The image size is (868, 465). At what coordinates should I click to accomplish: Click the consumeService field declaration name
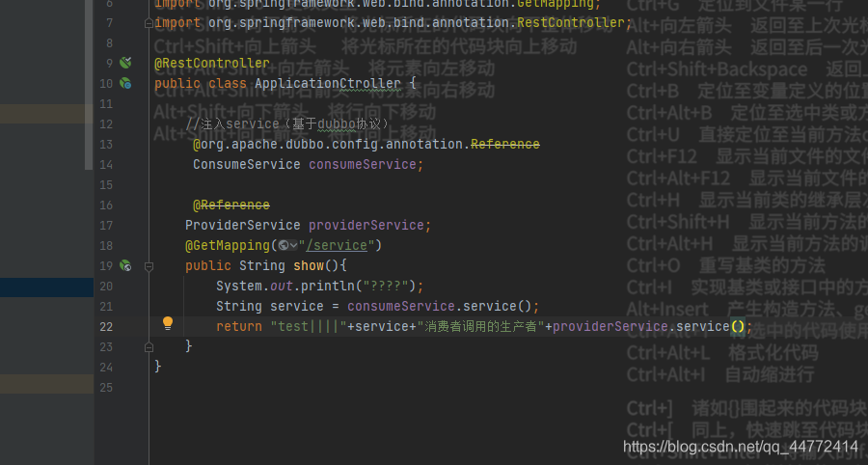coord(363,164)
